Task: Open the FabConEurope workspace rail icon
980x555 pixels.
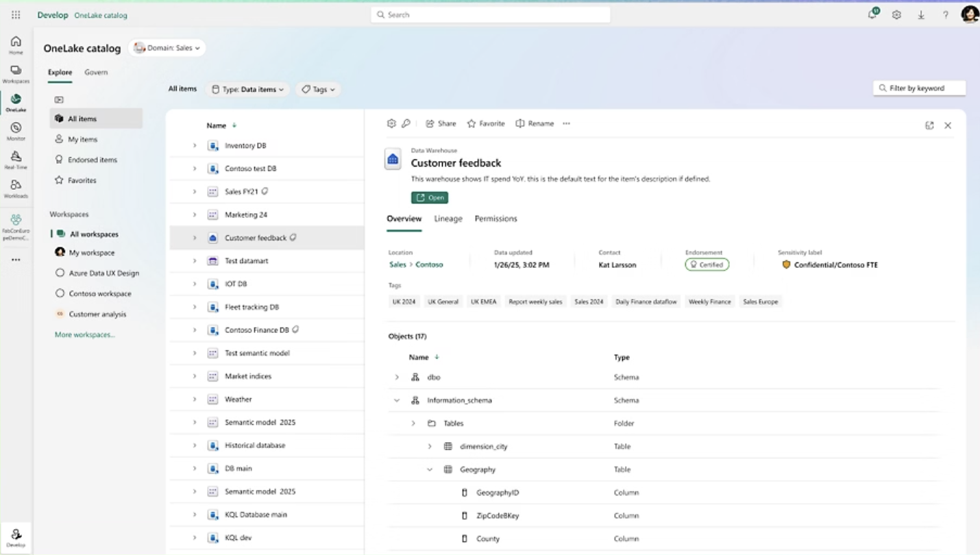Action: 16,227
